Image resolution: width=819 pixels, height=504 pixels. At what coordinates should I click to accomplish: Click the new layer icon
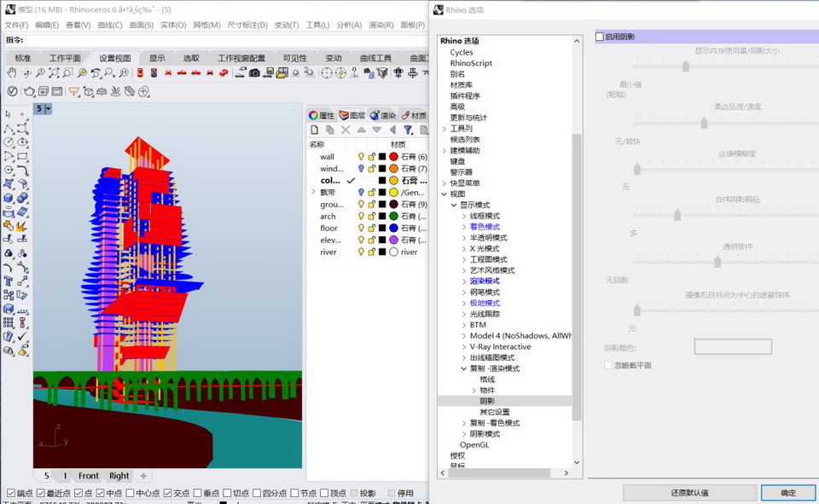tap(315, 130)
